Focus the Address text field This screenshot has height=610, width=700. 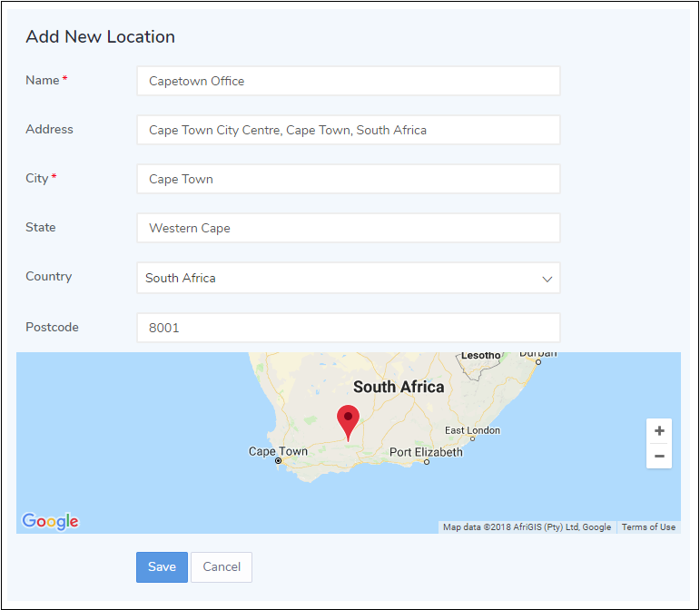(x=348, y=130)
